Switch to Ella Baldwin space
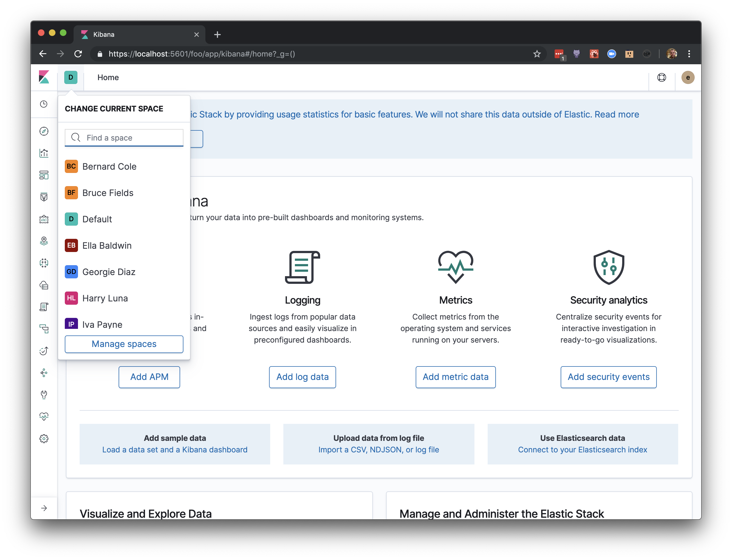This screenshot has width=732, height=560. pos(124,245)
